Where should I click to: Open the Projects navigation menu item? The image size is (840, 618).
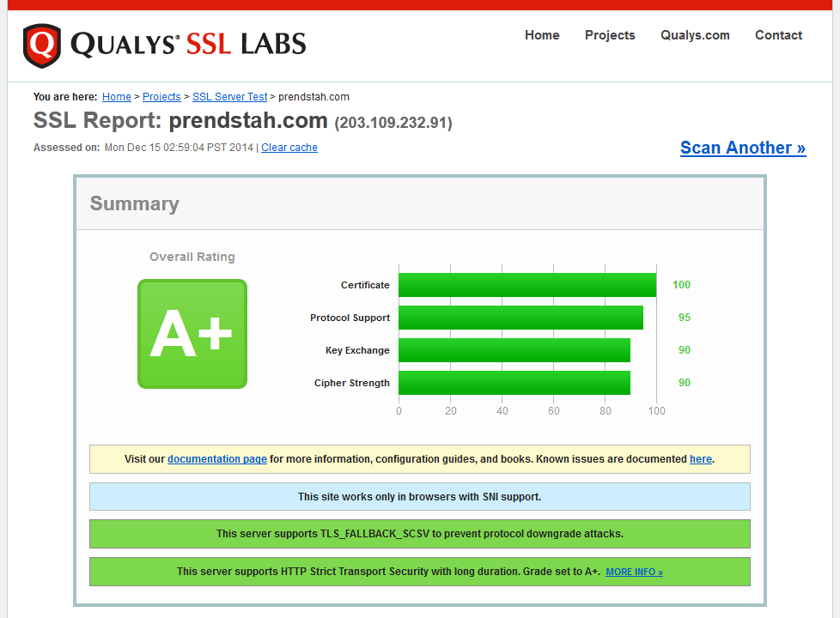click(x=610, y=35)
